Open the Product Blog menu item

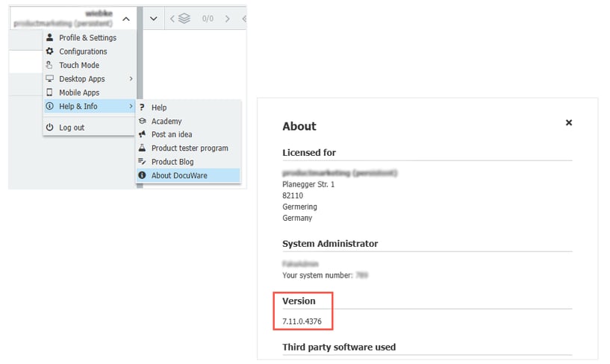[x=172, y=162]
